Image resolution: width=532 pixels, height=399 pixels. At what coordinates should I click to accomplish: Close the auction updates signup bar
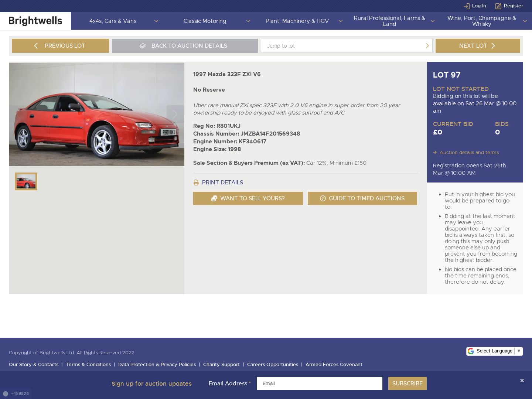point(522,381)
